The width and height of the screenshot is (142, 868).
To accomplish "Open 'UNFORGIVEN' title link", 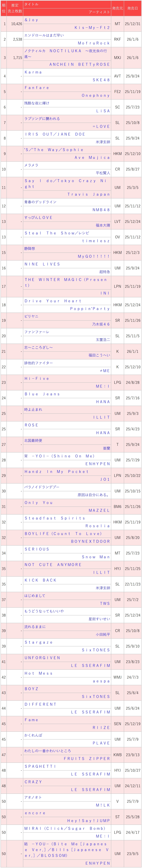I will (42, 658).
